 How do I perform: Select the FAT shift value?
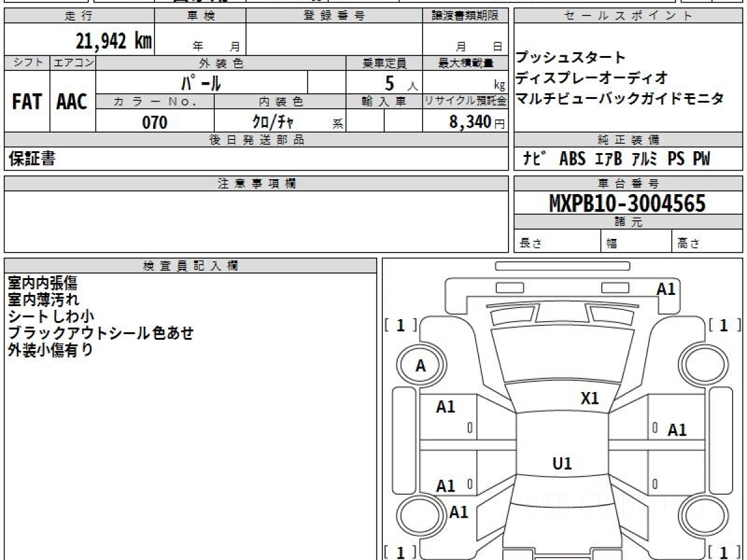click(x=27, y=103)
